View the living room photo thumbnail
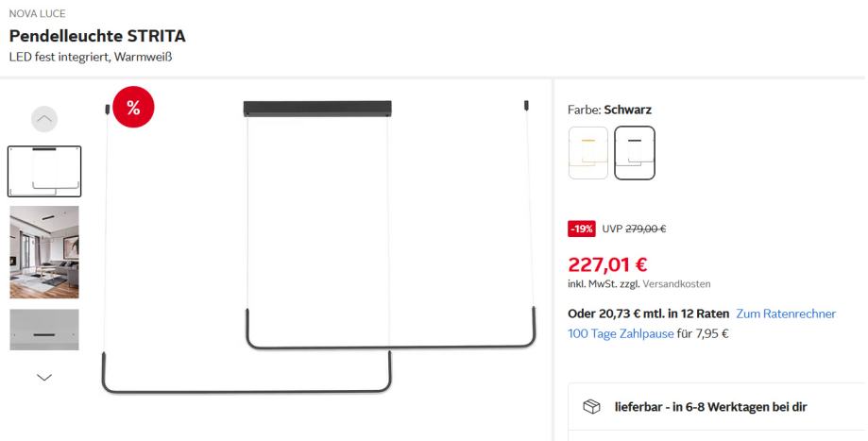 [44, 252]
